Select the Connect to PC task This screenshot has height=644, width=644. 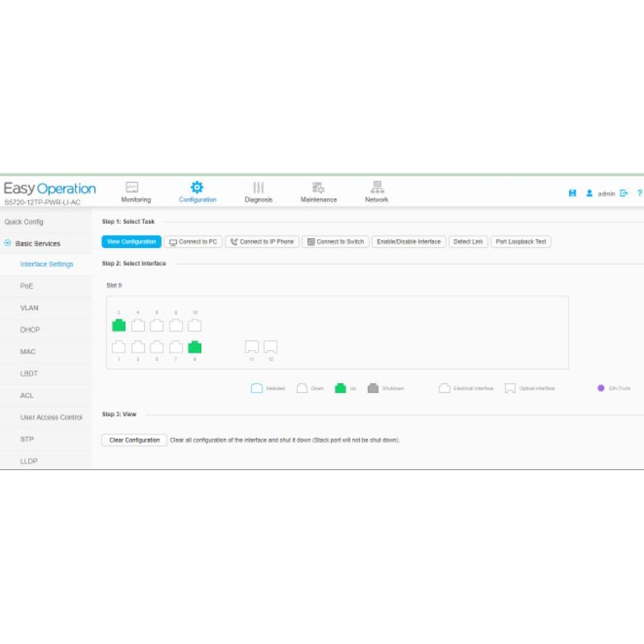click(x=193, y=242)
